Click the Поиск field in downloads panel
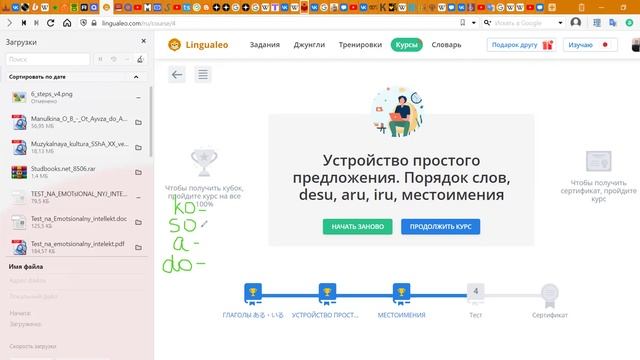The height and width of the screenshot is (360, 640). 48,59
